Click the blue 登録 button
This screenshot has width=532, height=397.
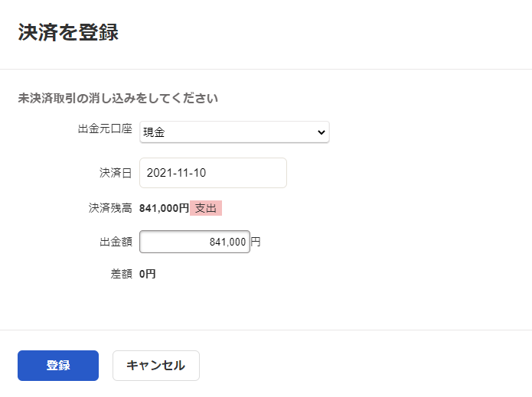58,366
